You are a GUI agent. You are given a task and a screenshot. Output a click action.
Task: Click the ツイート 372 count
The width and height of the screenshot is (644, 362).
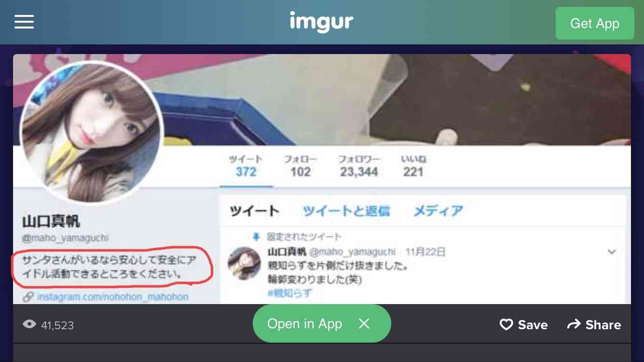click(246, 167)
